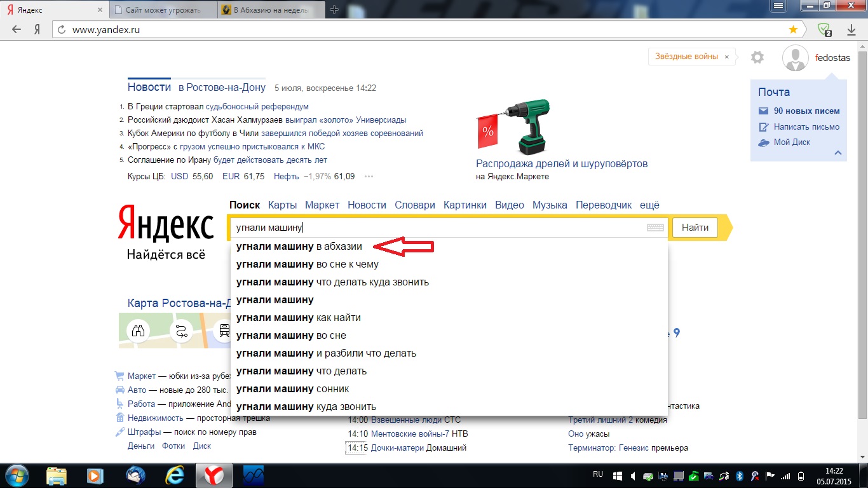The width and height of the screenshot is (868, 499).
Task: Choose suggestion 'угнали машину в абхазии'
Action: coord(449,247)
